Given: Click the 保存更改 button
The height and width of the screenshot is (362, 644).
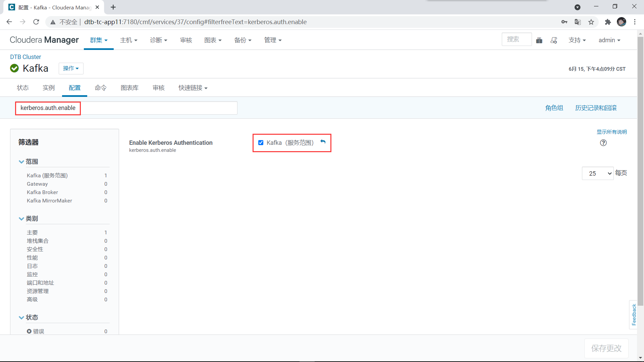Looking at the screenshot, I should (x=606, y=348).
